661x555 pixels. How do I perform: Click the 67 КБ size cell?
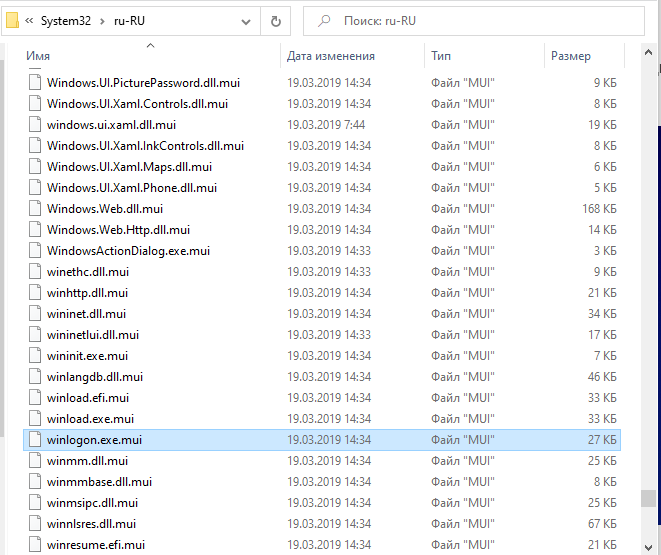602,523
